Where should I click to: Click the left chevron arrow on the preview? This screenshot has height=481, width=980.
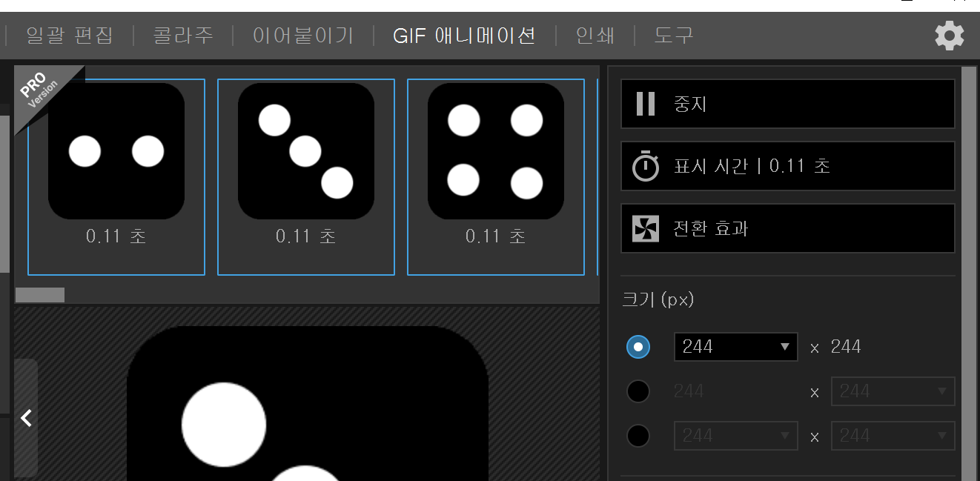[x=26, y=418]
